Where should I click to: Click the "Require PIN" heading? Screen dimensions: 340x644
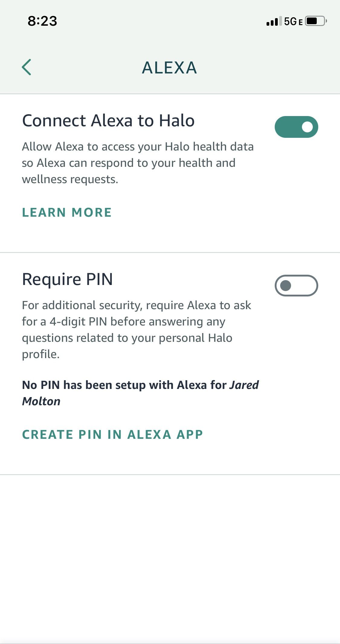tap(67, 279)
